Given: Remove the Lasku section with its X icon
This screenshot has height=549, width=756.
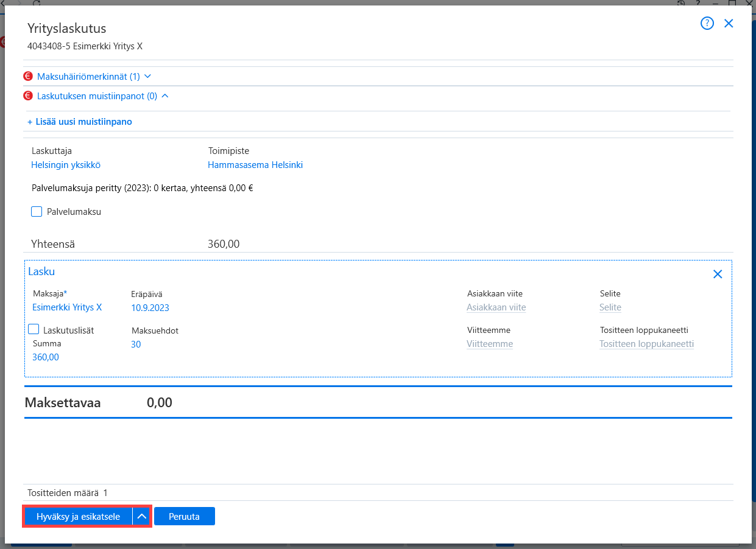Looking at the screenshot, I should (x=718, y=274).
